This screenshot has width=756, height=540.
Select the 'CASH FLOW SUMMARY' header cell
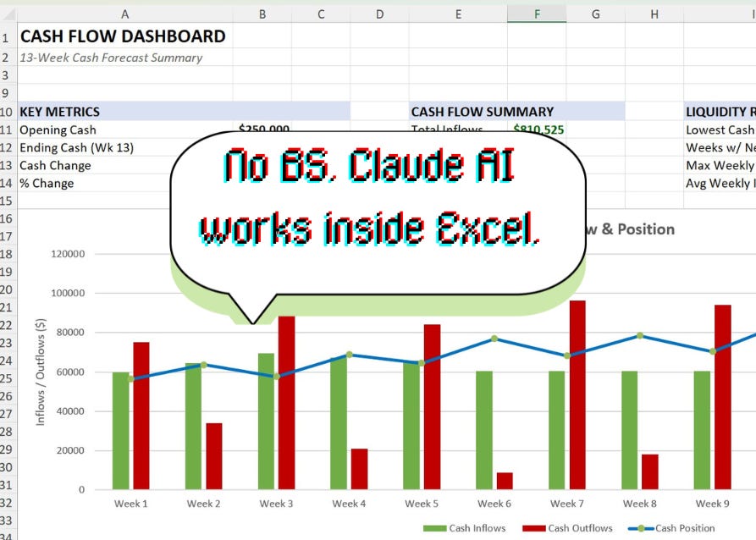point(483,112)
